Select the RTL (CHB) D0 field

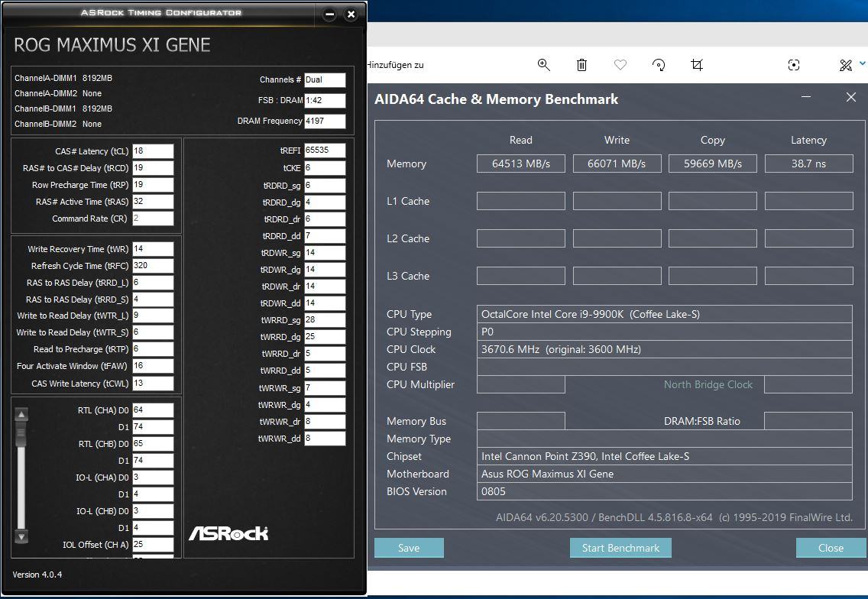point(153,443)
